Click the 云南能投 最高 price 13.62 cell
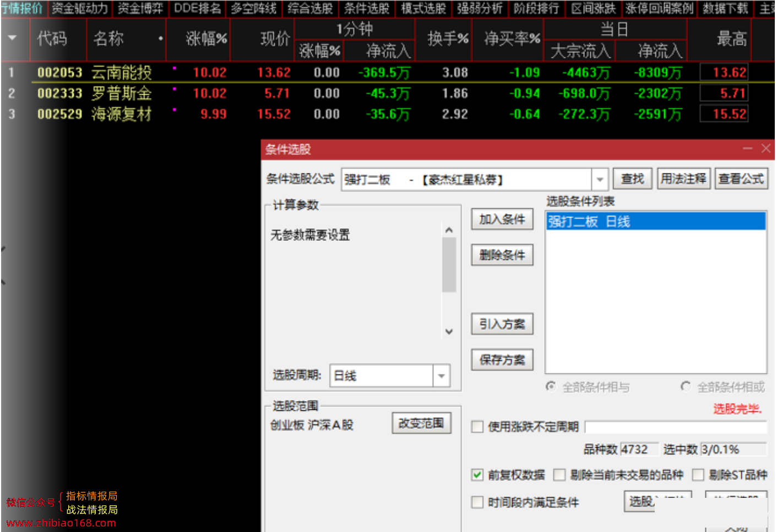 coord(724,72)
